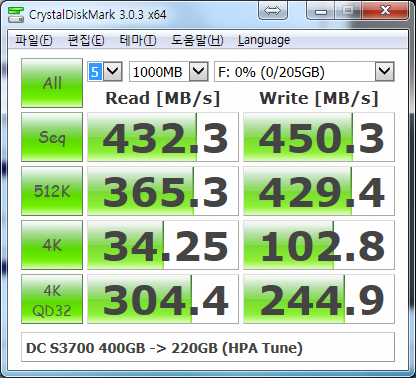The height and width of the screenshot is (378, 416).
Task: Open the 파일(F) menu
Action: click(34, 40)
